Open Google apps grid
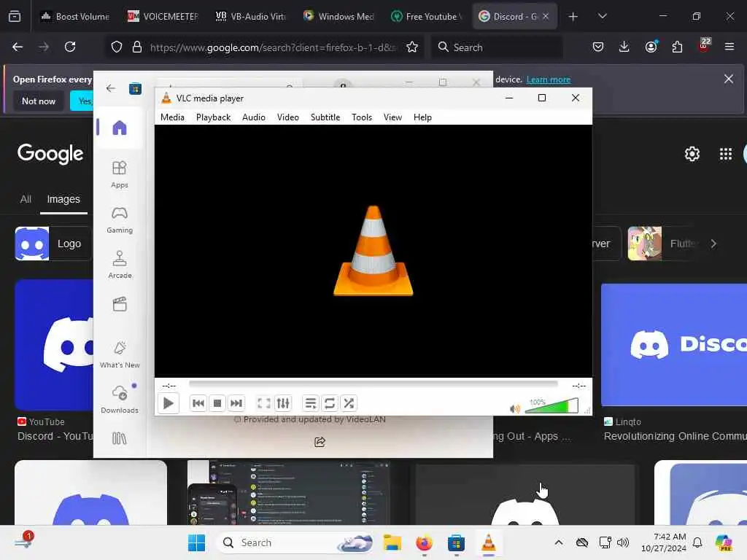 point(726,154)
